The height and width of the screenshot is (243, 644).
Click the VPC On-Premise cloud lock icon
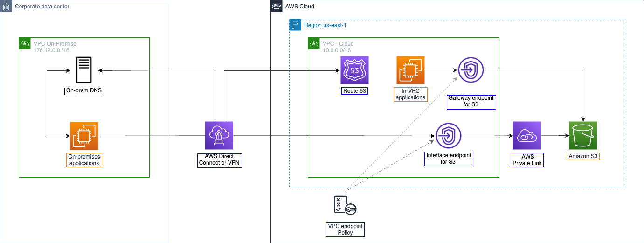[25, 43]
